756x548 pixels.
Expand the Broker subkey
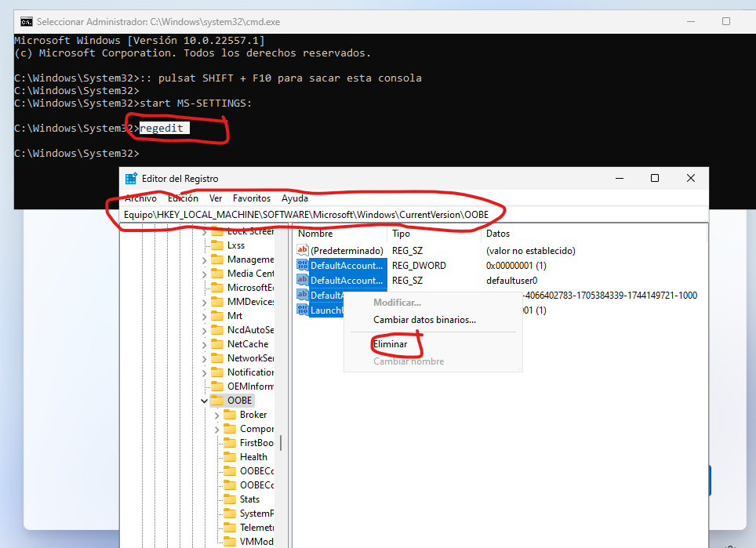click(217, 415)
